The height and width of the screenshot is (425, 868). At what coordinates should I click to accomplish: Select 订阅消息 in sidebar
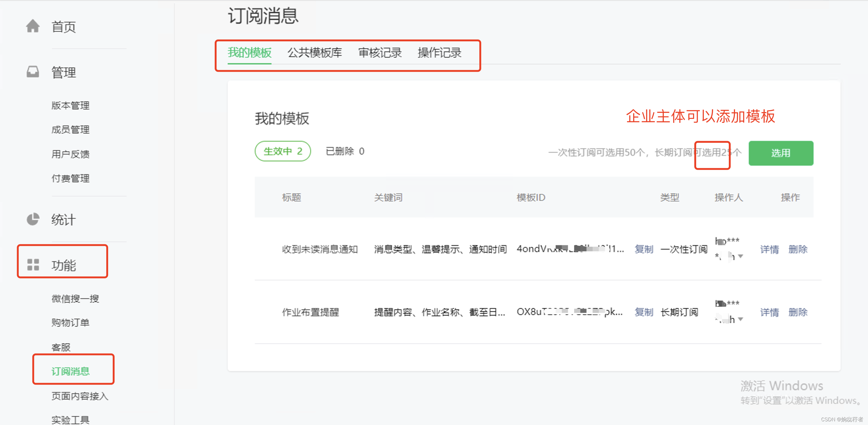coord(71,371)
